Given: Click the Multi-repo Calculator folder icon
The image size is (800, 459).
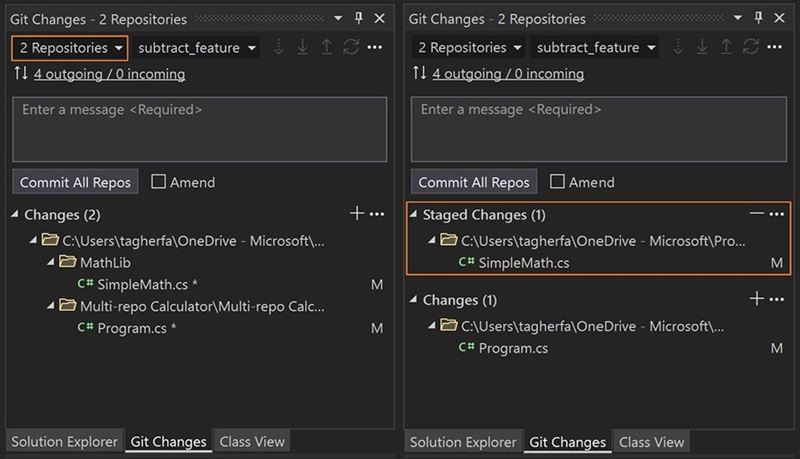Looking at the screenshot, I should 67,305.
